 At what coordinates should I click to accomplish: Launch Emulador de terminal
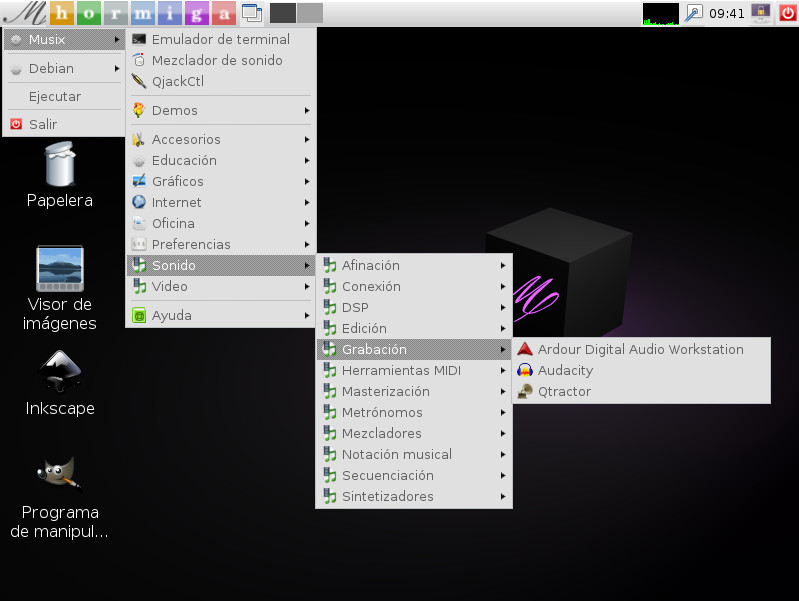tap(221, 39)
